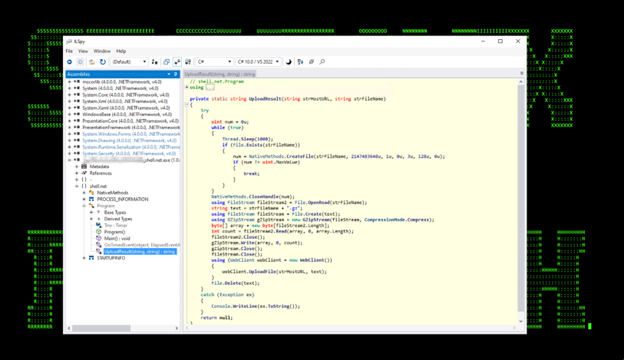Click the Manage assembly lists icon

[154, 62]
